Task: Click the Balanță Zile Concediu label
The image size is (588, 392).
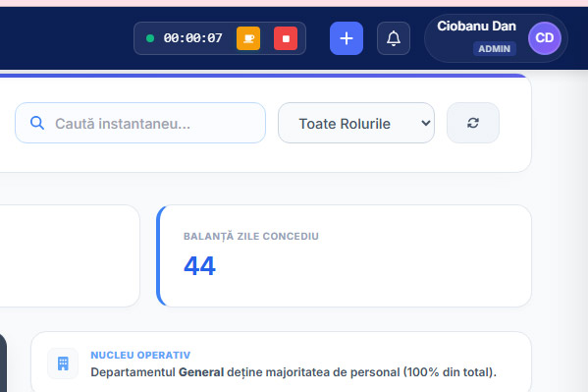Action: point(251,236)
